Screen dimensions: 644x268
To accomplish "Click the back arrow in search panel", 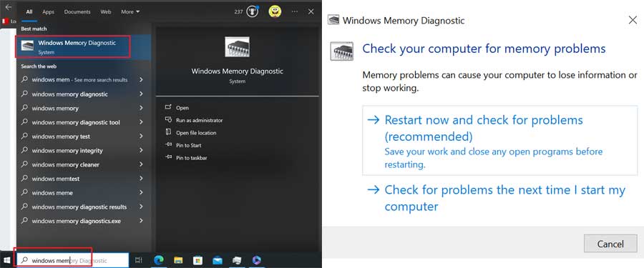I will (8, 7).
